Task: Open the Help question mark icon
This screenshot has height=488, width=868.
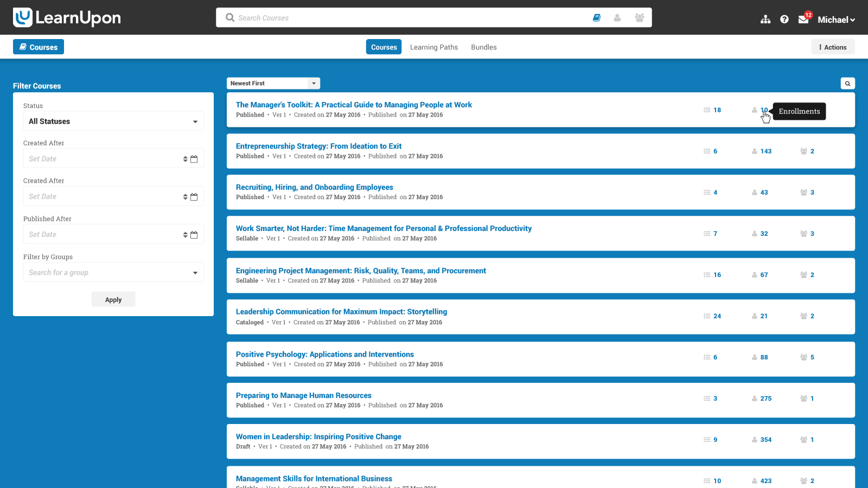Action: point(784,18)
